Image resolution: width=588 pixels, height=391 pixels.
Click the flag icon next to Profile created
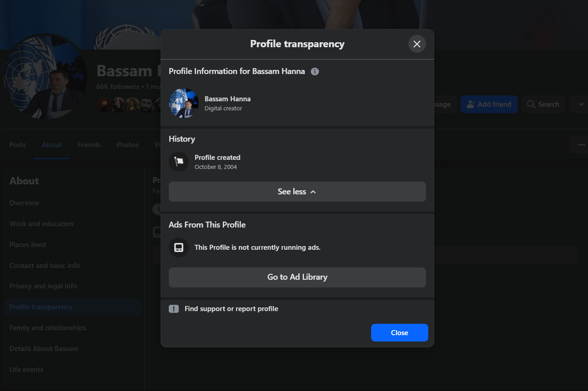(179, 162)
